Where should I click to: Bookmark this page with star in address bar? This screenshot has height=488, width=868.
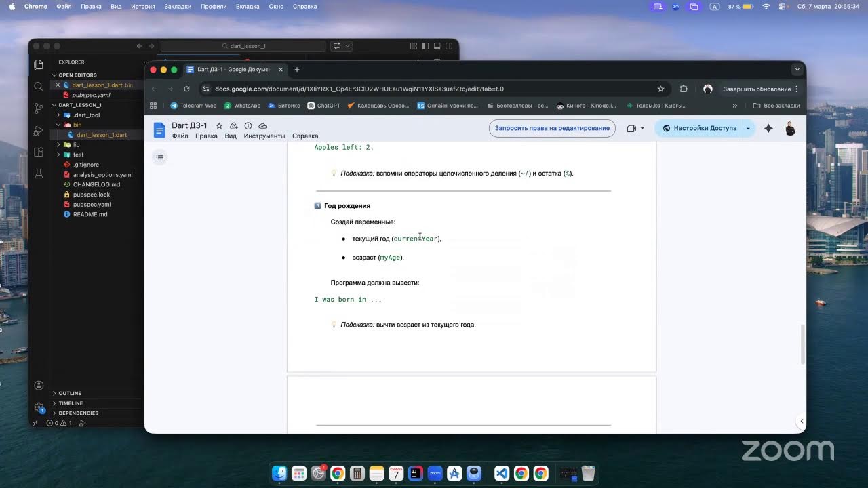(660, 89)
